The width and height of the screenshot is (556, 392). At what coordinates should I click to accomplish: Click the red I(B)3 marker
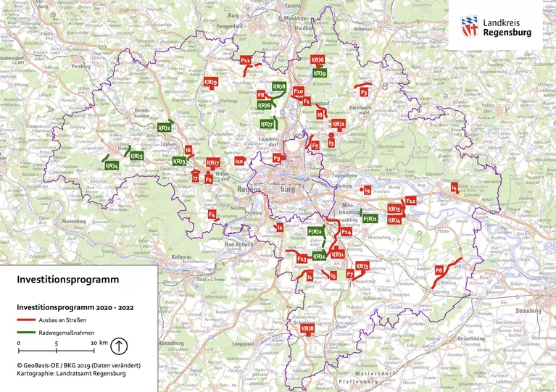pyautogui.click(x=362, y=266)
